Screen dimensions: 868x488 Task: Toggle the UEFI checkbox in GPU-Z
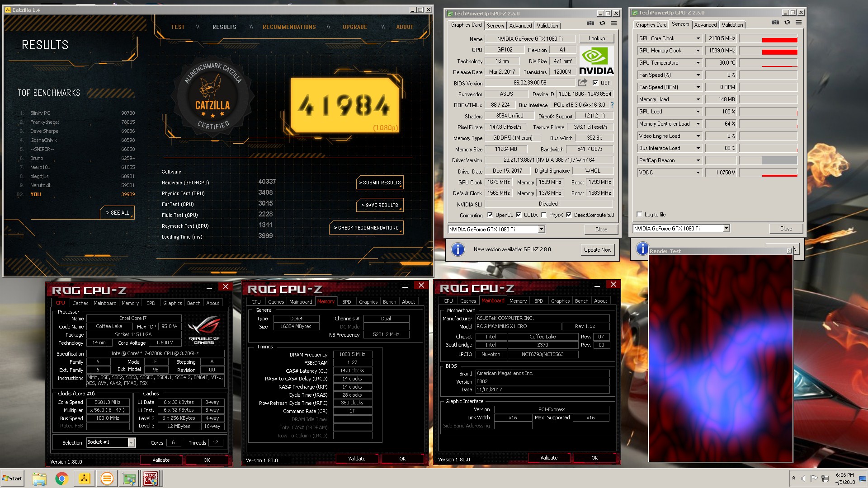(595, 83)
